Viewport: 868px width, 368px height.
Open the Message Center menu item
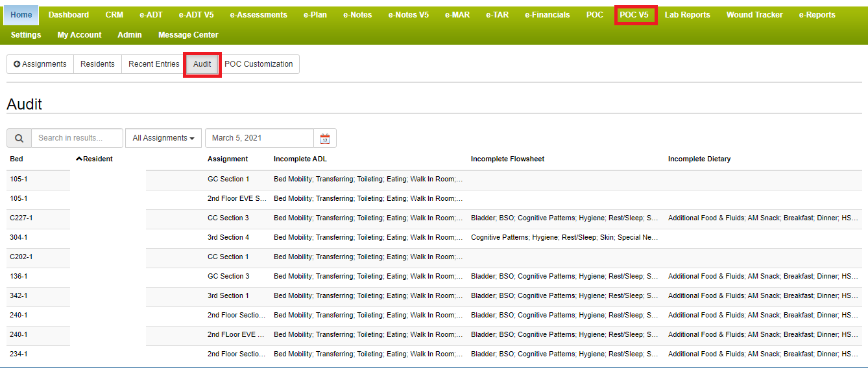[188, 35]
